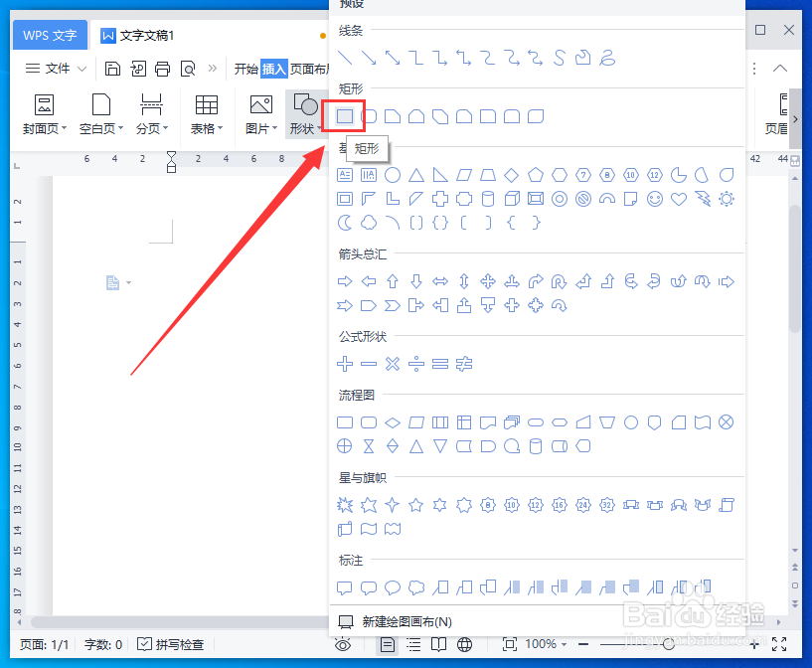This screenshot has width=812, height=668.
Task: Click the WPS 文字 home tab
Action: tap(50, 35)
